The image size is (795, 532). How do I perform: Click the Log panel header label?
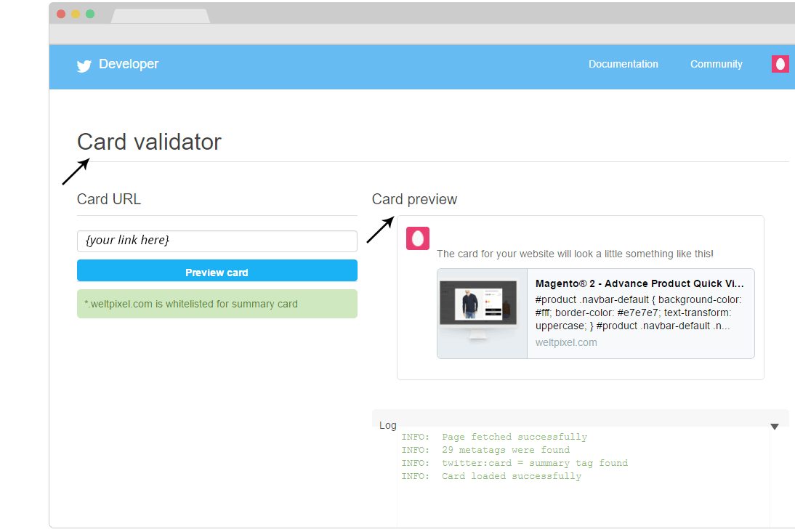(388, 425)
